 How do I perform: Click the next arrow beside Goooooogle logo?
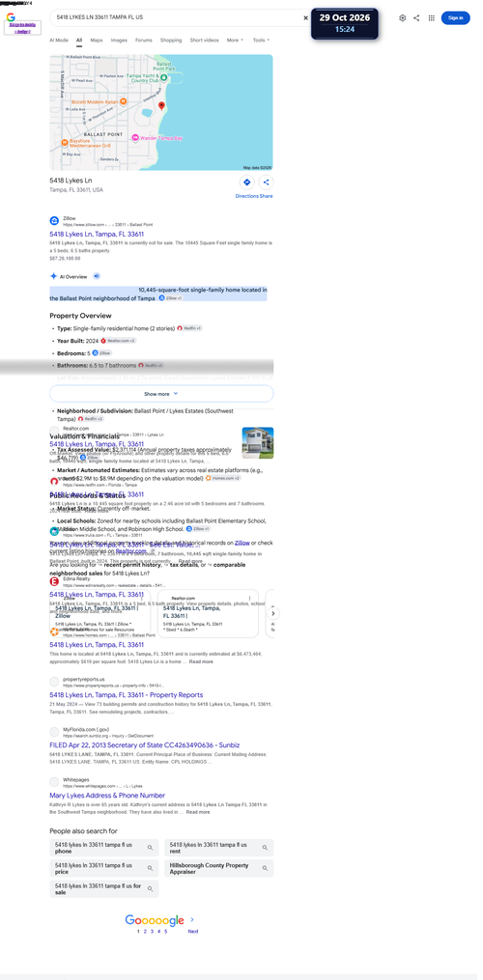(192, 919)
